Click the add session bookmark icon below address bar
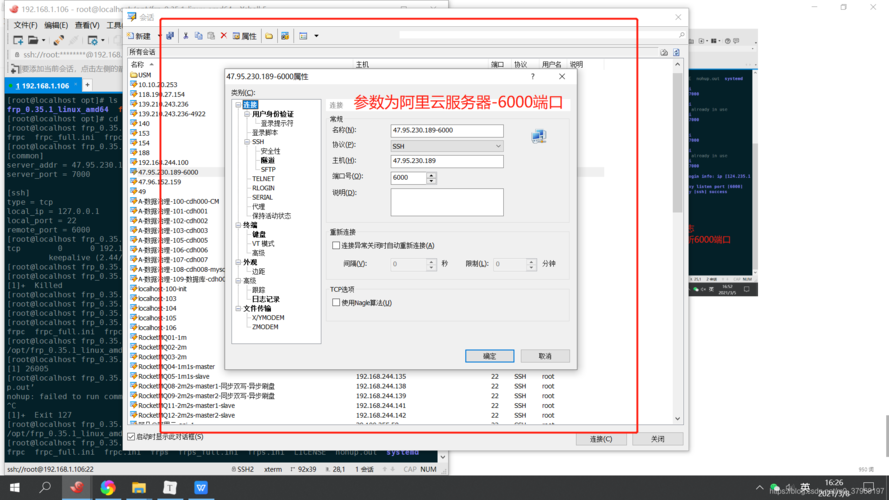This screenshot has height=500, width=889. (14, 69)
